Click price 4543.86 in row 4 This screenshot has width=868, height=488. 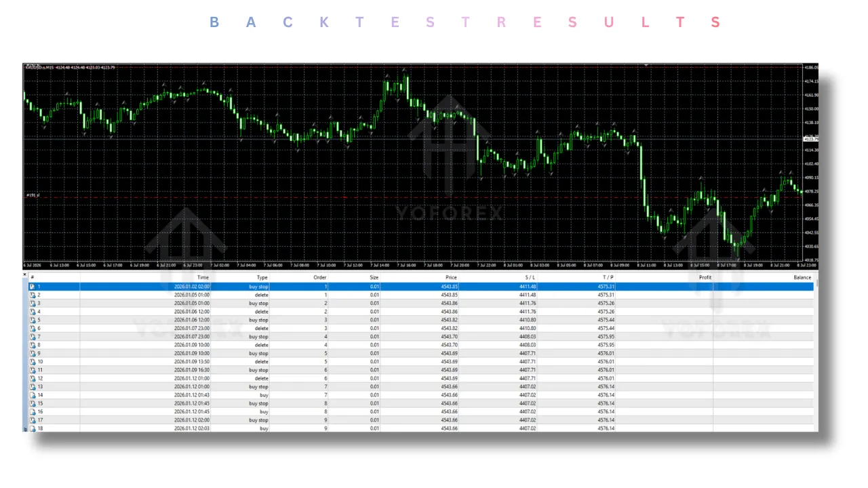pos(449,312)
